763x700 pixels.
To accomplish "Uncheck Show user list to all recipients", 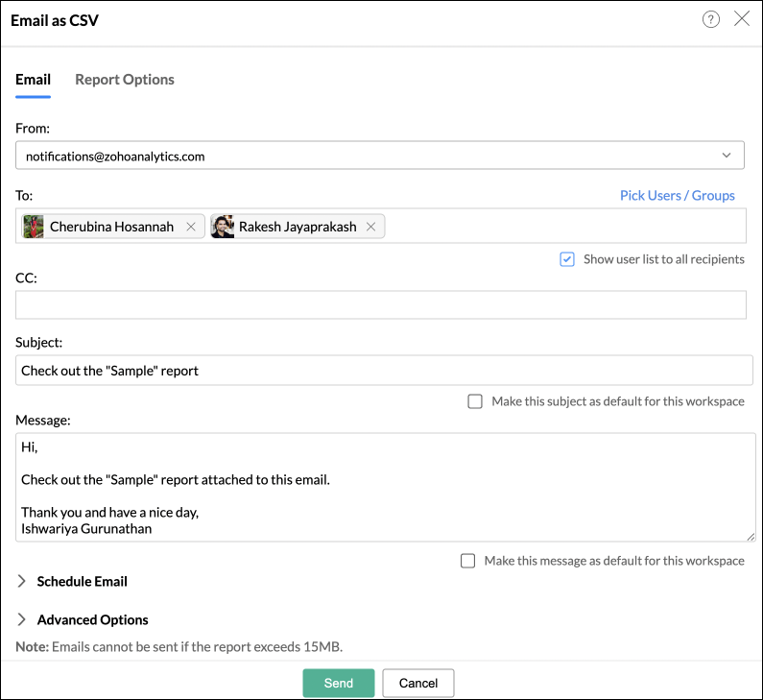I will (567, 259).
